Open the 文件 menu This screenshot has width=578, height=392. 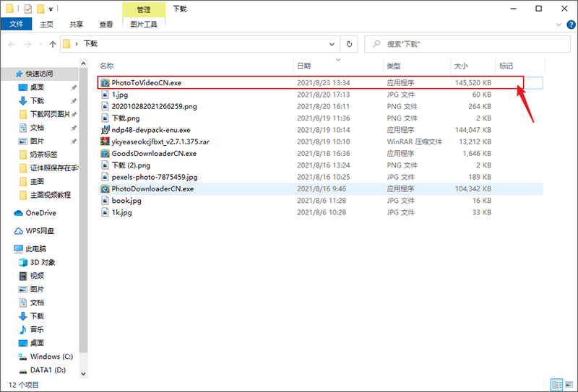pos(14,24)
